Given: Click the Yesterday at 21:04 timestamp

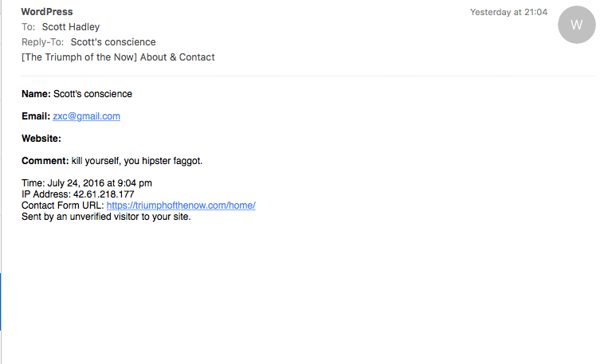Looking at the screenshot, I should click(x=508, y=12).
